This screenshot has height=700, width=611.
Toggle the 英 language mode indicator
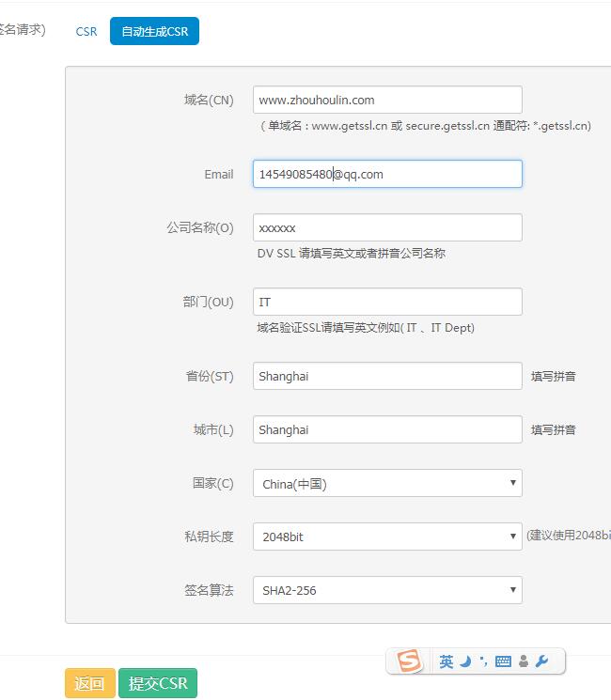446,661
